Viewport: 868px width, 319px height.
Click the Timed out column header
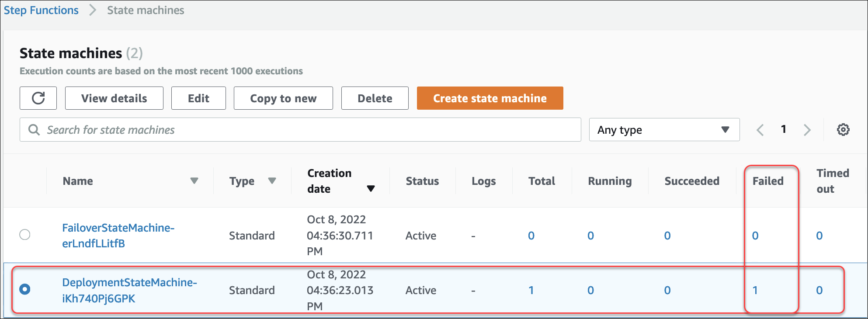(833, 181)
